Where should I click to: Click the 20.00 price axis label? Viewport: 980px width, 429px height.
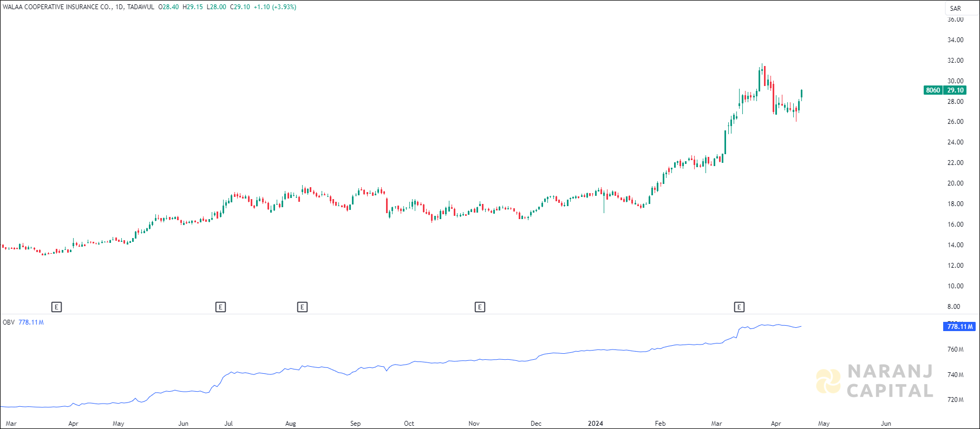(x=955, y=183)
